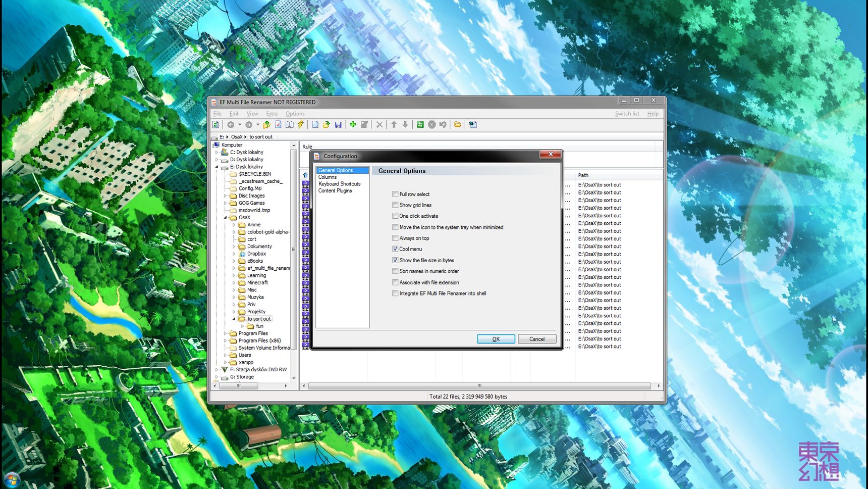Expand the C: Dysk lokalny tree node
This screenshot has width=868, height=489.
217,152
